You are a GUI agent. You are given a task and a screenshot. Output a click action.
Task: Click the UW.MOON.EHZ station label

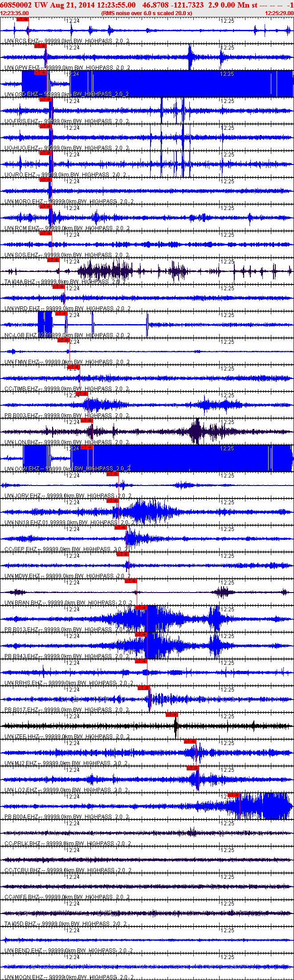click(x=24, y=977)
